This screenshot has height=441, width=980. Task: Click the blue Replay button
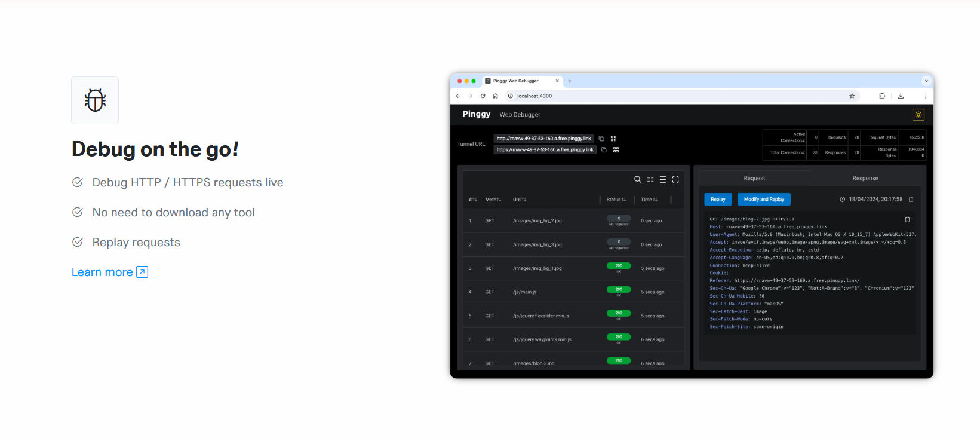[x=718, y=200]
